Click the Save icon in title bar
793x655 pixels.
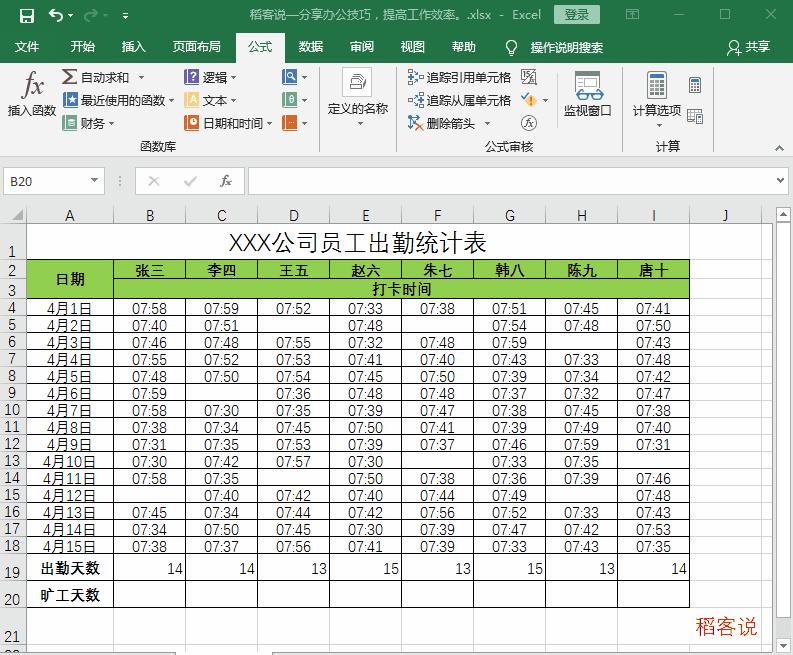point(26,16)
